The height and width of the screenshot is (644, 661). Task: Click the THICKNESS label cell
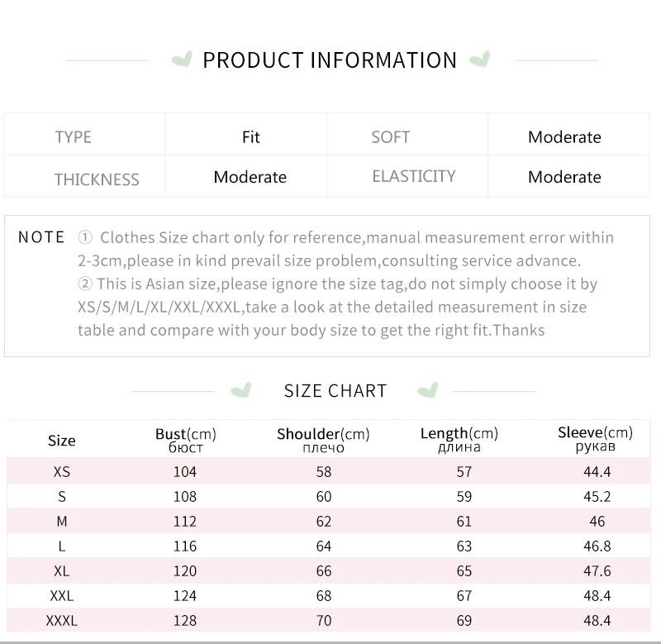pos(97,179)
